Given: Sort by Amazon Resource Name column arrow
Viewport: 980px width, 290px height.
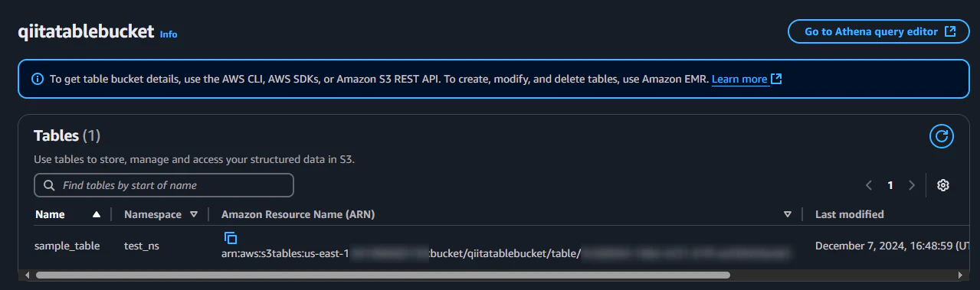Looking at the screenshot, I should click(x=788, y=215).
